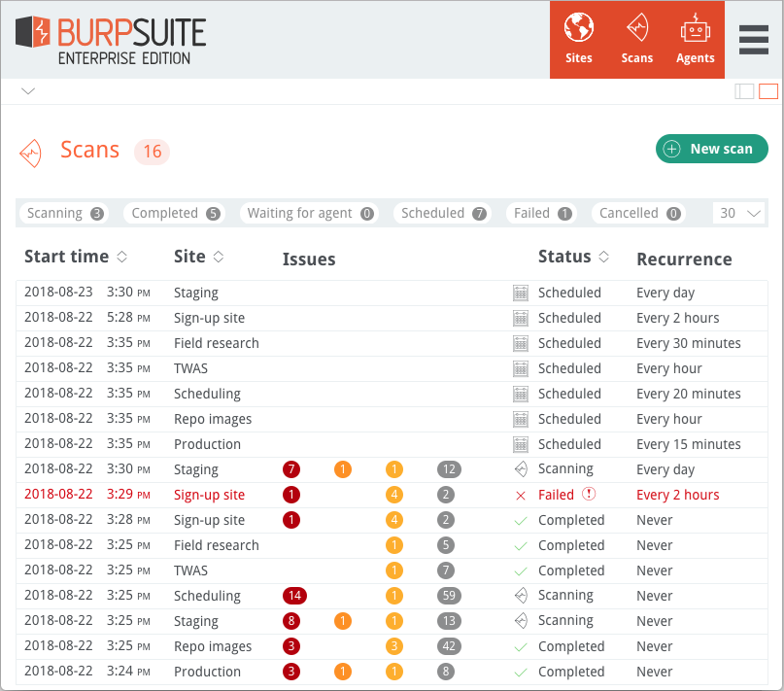Click the Recurrence column header
The image size is (784, 691).
(x=684, y=259)
